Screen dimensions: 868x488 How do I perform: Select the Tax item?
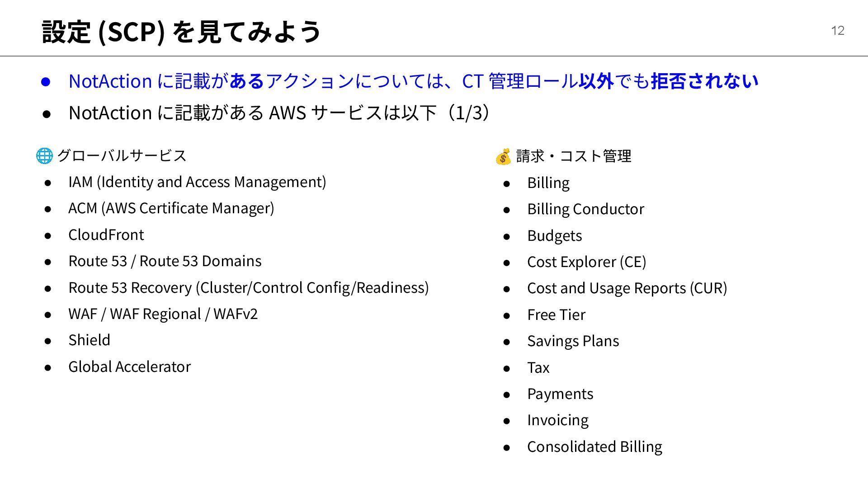pyautogui.click(x=538, y=367)
